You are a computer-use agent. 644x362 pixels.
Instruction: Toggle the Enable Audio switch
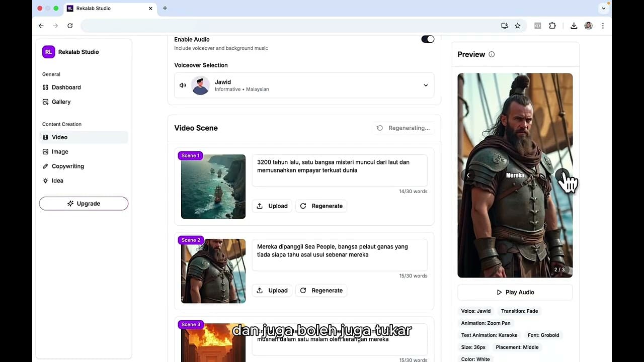(428, 39)
